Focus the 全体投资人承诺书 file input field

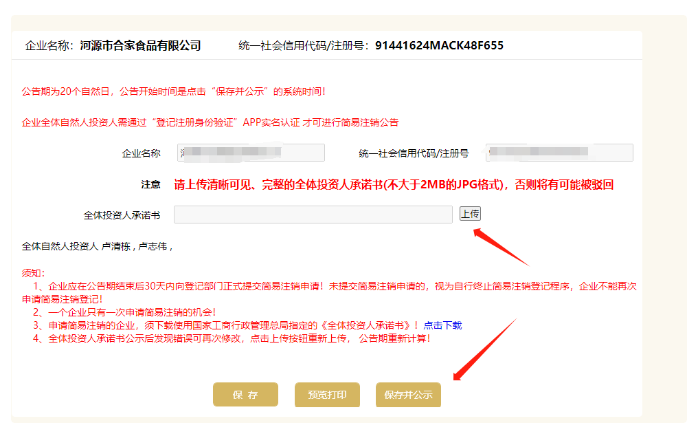click(x=314, y=214)
